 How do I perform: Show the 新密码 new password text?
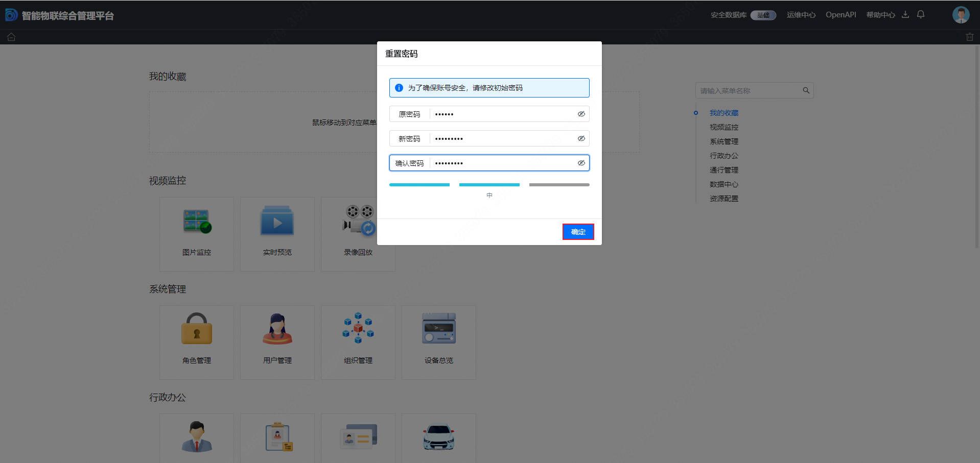[581, 138]
